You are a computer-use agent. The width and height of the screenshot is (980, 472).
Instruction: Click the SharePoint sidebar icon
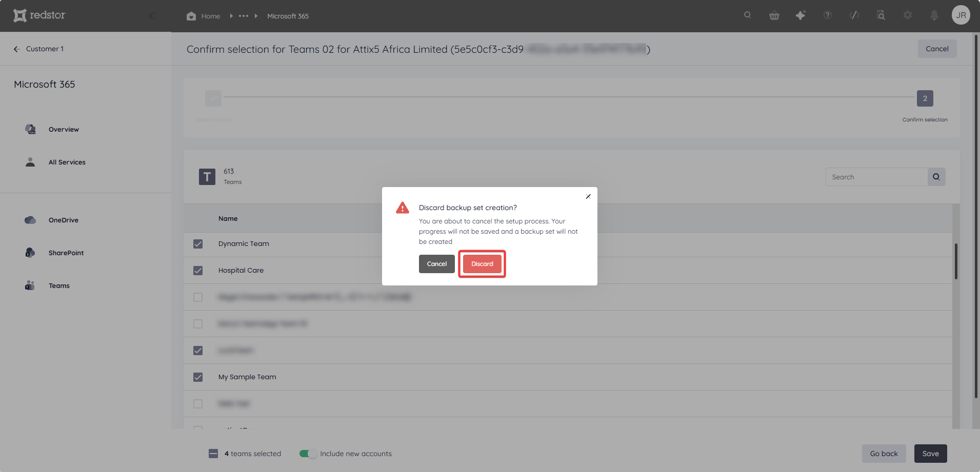30,253
